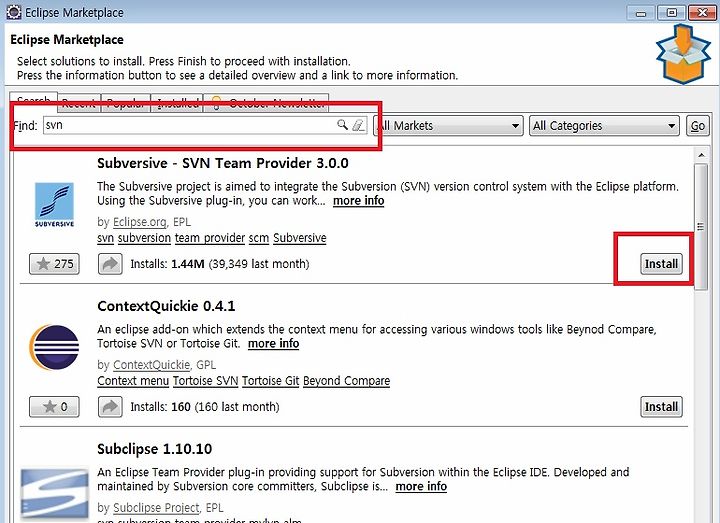
Task: Click the ContextQuickie plugin logo
Action: click(54, 347)
